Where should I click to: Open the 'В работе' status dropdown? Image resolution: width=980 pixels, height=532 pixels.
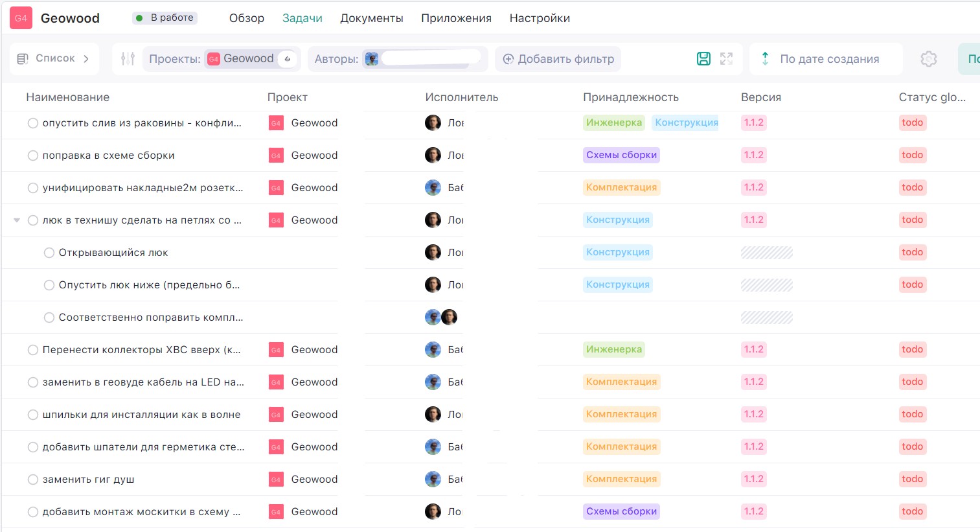coord(165,18)
